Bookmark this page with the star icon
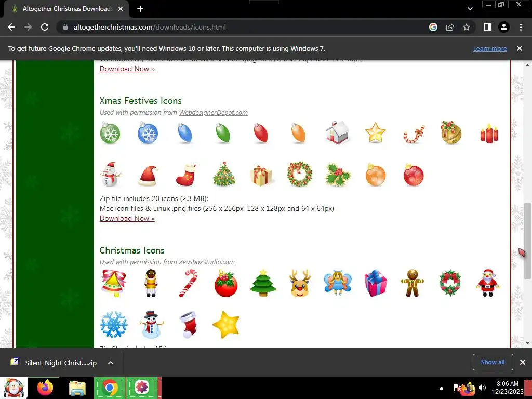Screen dimensions: 532x399 coord(467,27)
